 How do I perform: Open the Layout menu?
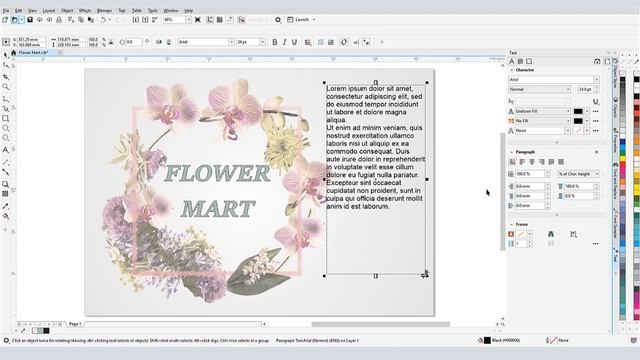pos(49,11)
